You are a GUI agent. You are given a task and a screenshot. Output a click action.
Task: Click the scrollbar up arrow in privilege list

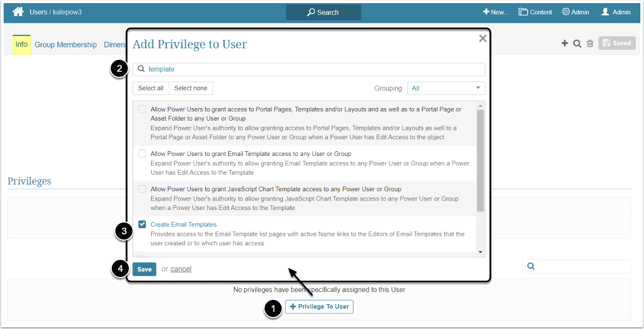point(481,105)
